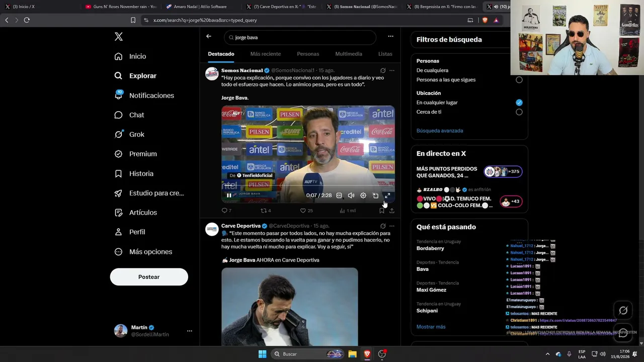
Task: Reply to the Somos Nacional post
Action: [x=226, y=211]
